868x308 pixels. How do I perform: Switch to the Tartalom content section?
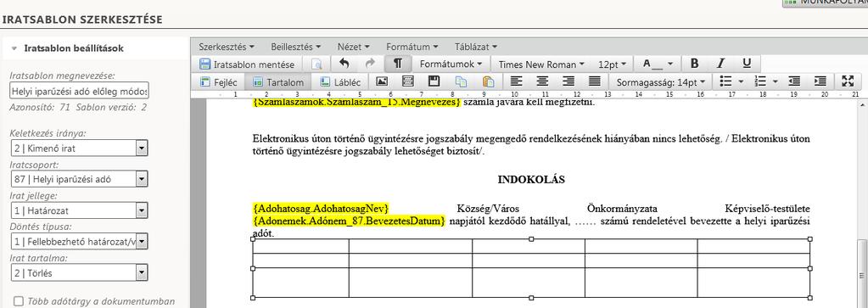pyautogui.click(x=278, y=82)
